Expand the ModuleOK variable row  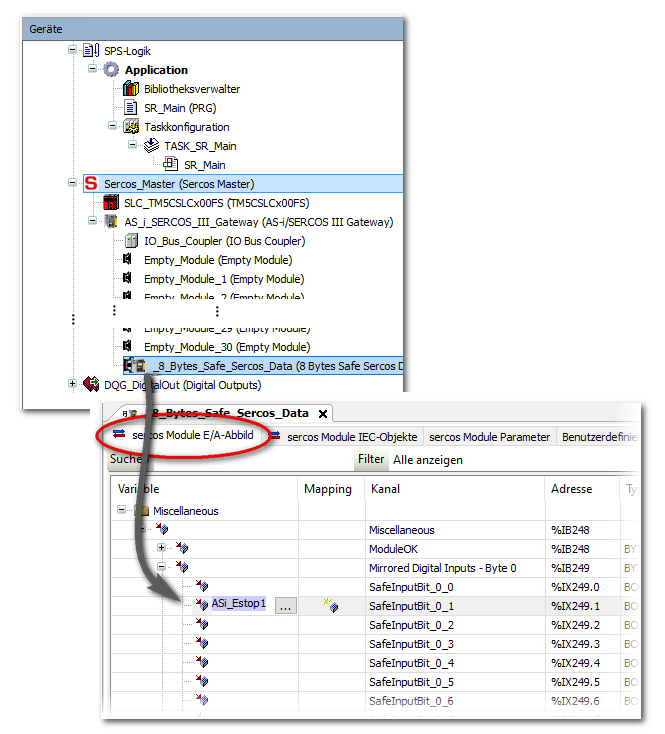(162, 548)
